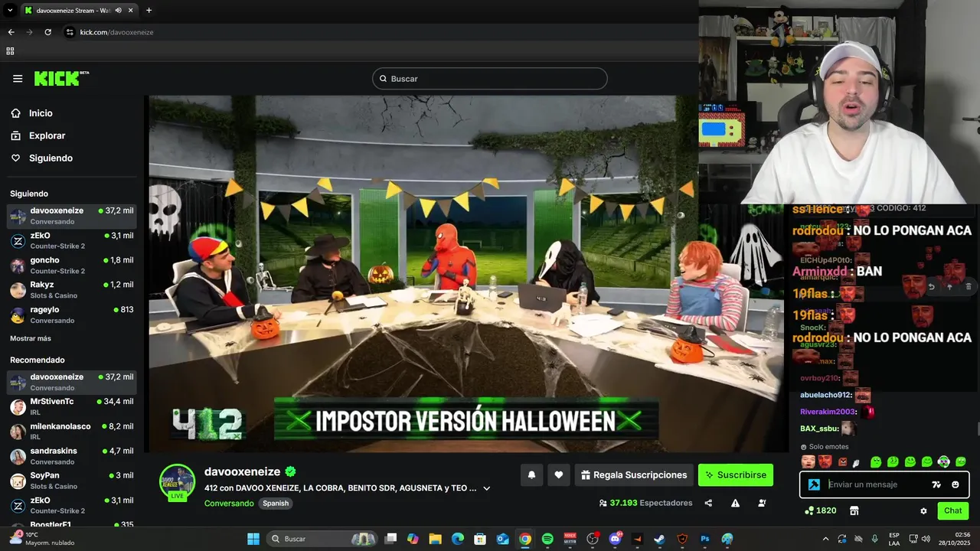Image resolution: width=980 pixels, height=551 pixels.
Task: Click the Kick logo
Action: click(61, 78)
